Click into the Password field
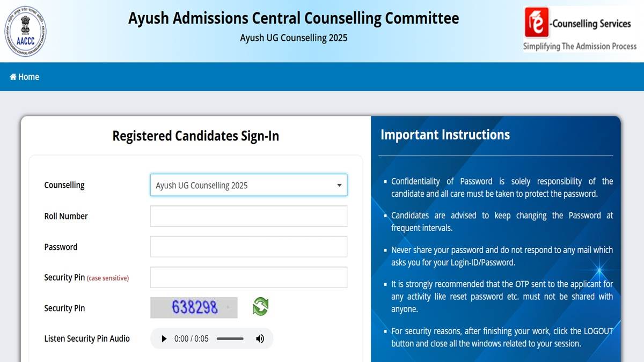The image size is (644, 362). (x=248, y=247)
